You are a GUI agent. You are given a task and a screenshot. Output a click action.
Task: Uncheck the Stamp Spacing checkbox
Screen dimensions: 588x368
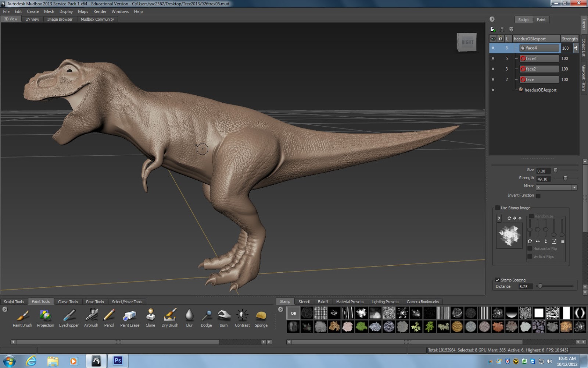click(x=498, y=280)
